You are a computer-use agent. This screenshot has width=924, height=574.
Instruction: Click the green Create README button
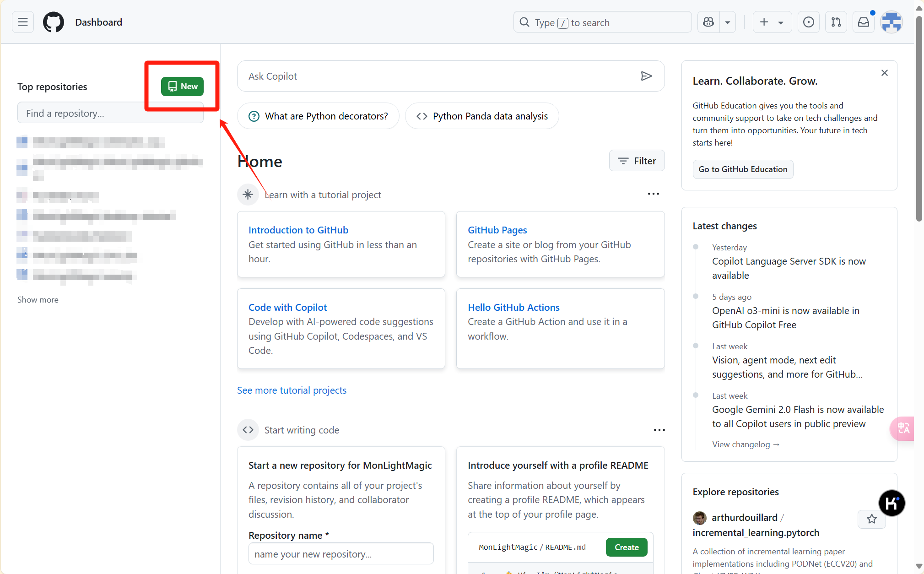click(x=627, y=547)
